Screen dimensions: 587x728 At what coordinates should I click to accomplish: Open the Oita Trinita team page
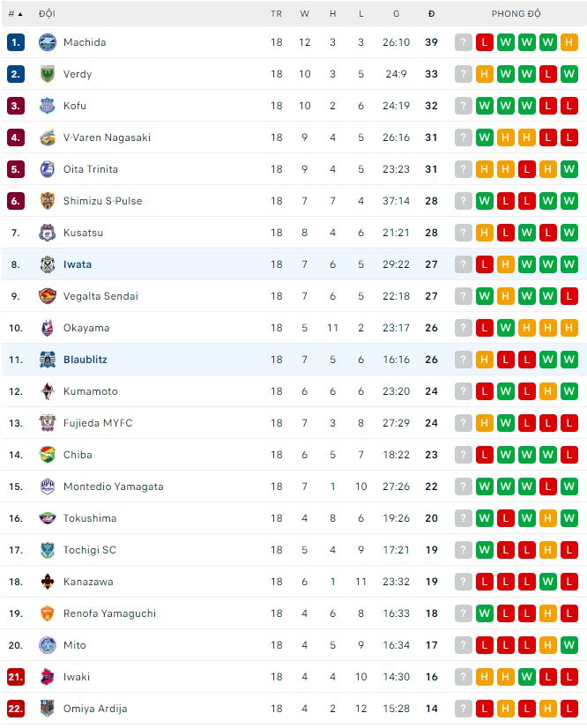(90, 169)
